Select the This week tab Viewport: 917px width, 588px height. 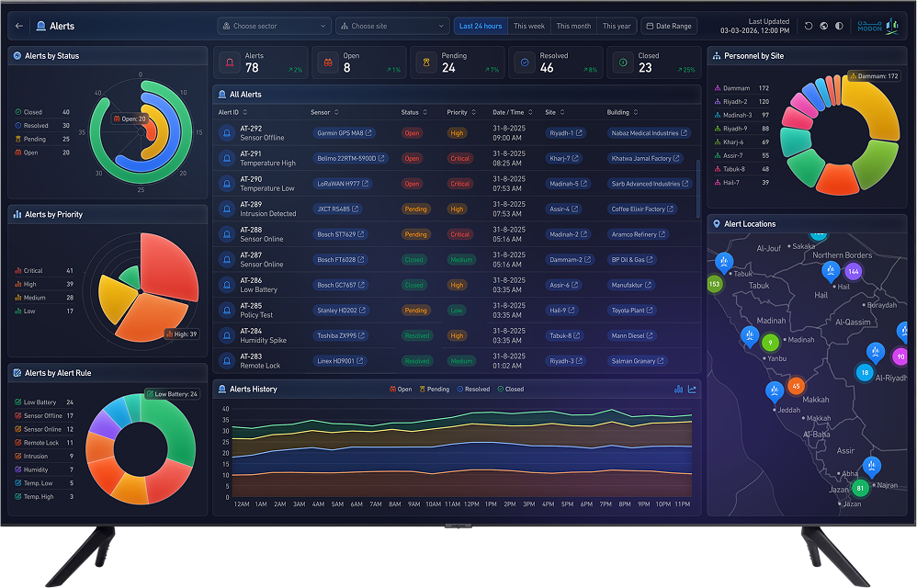point(528,26)
